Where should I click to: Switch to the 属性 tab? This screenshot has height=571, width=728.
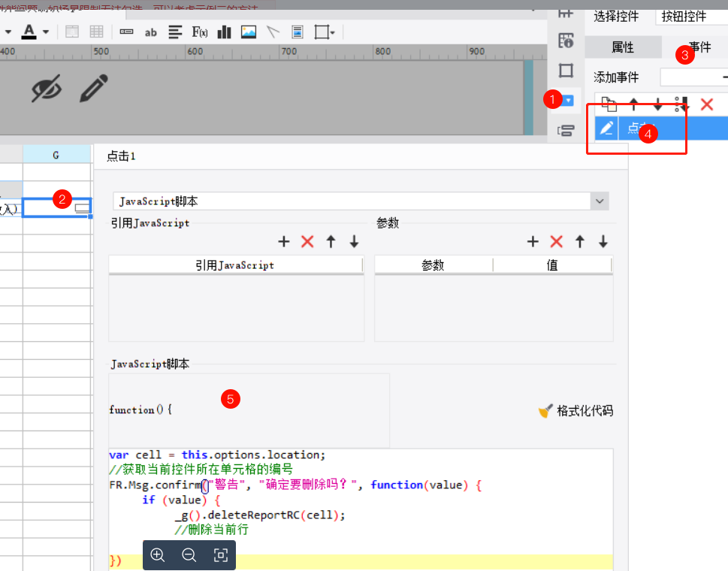coord(623,47)
